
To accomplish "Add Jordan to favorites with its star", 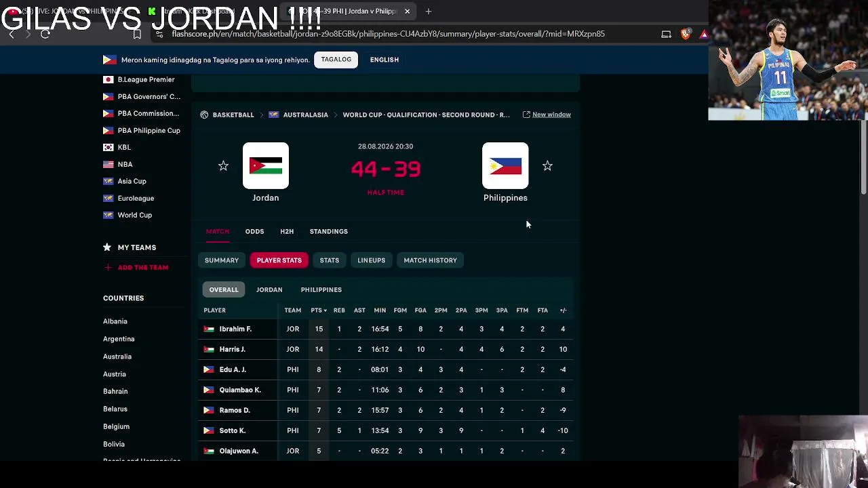I will (223, 166).
